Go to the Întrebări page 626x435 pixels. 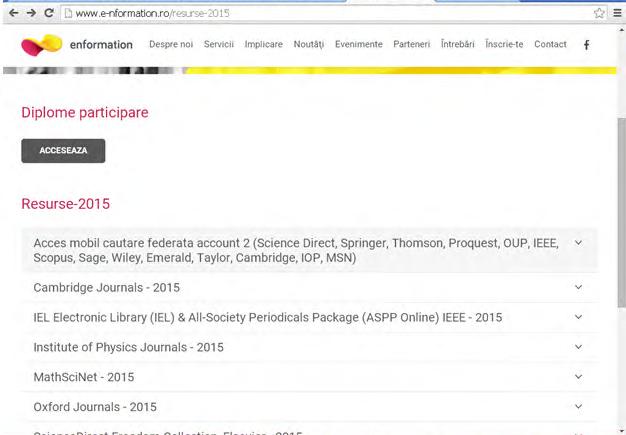click(x=458, y=44)
